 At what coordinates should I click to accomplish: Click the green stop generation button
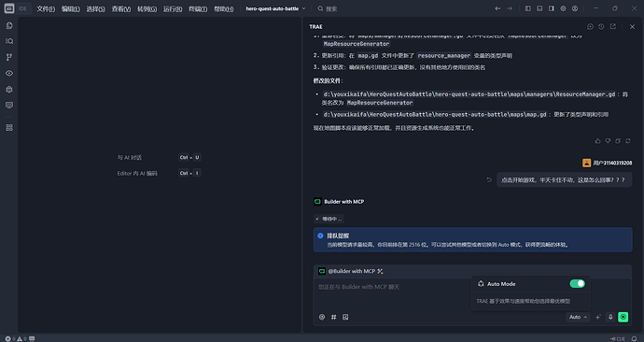click(623, 317)
